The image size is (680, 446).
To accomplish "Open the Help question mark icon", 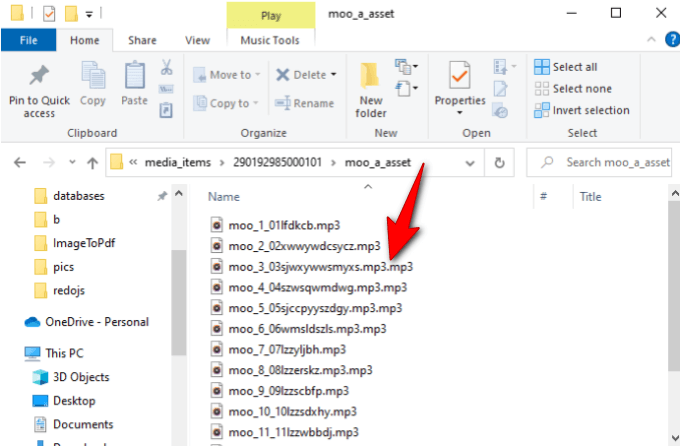I will [x=672, y=39].
